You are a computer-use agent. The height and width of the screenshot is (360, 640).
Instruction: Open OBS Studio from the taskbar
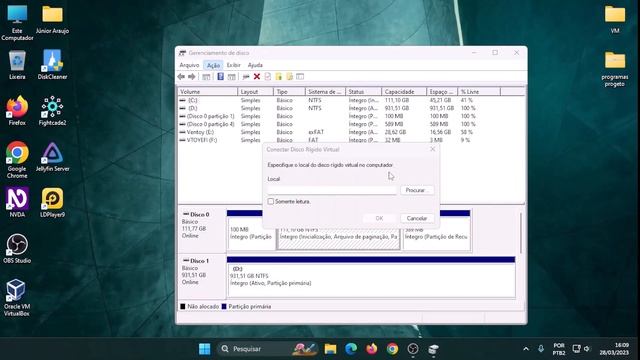tap(413, 349)
